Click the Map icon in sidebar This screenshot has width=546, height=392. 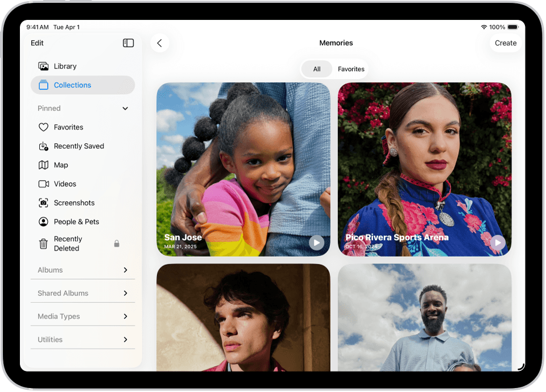coord(43,165)
